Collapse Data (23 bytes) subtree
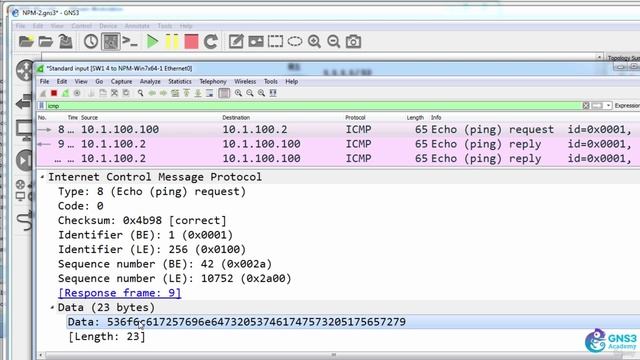This screenshot has width=640, height=360. [x=52, y=307]
